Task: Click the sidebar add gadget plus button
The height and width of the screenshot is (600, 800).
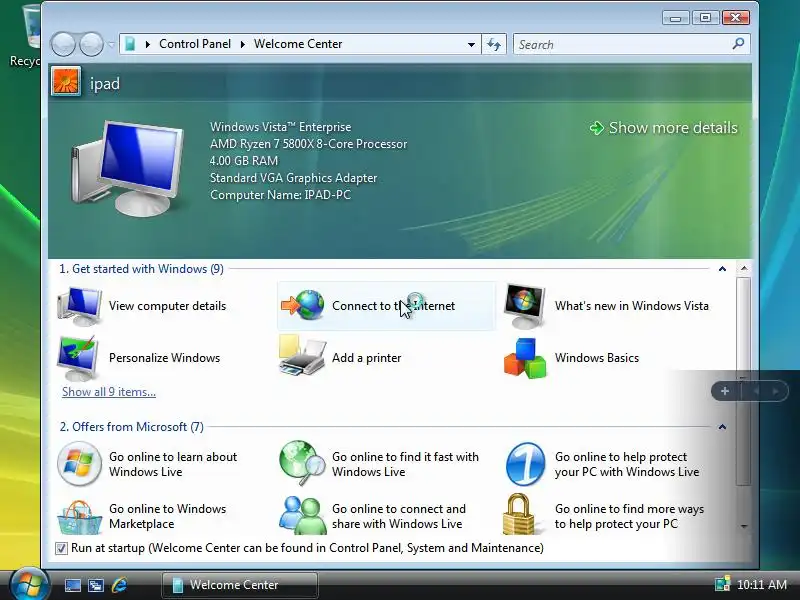Action: pos(724,391)
